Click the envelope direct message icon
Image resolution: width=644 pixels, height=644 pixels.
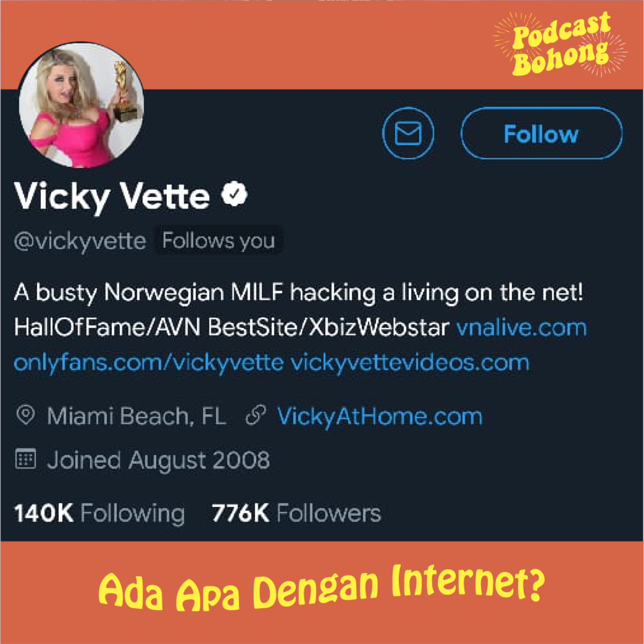pyautogui.click(x=408, y=133)
